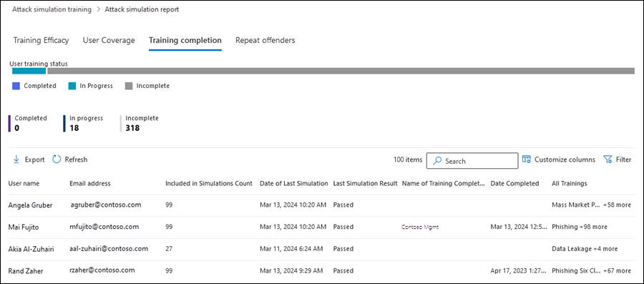This screenshot has height=284, width=644.
Task: Open Rand Zaher's user row
Action: point(322,270)
